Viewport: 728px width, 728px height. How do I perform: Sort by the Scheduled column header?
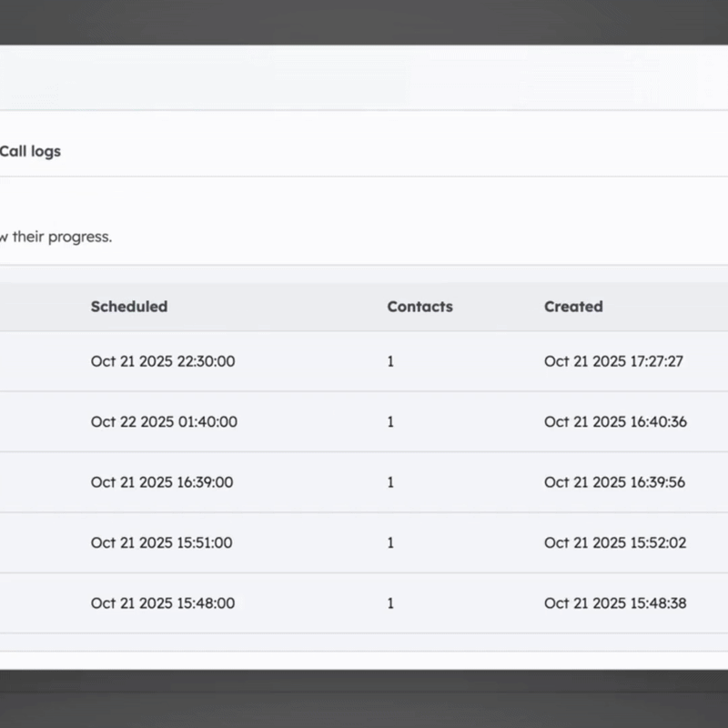point(129,307)
